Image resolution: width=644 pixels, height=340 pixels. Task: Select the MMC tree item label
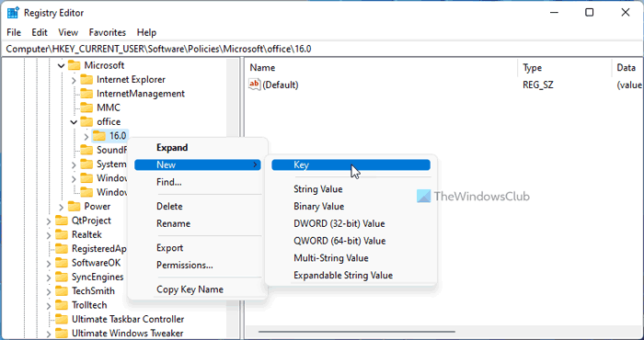click(x=109, y=108)
